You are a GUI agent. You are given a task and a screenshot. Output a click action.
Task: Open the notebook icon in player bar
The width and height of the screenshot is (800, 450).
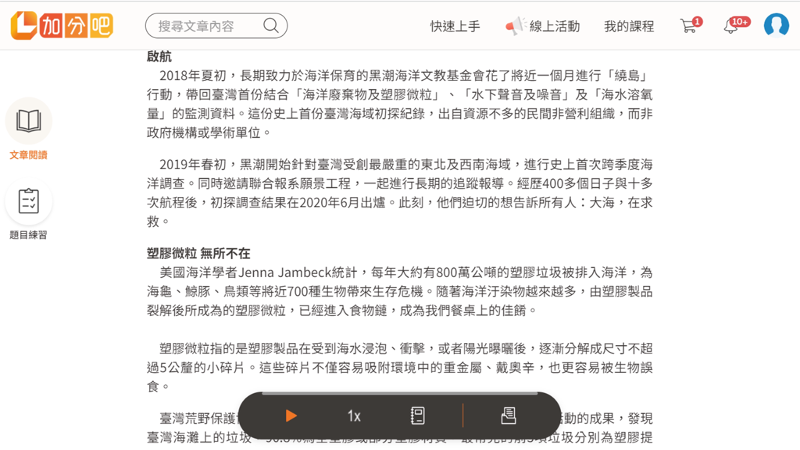[418, 416]
